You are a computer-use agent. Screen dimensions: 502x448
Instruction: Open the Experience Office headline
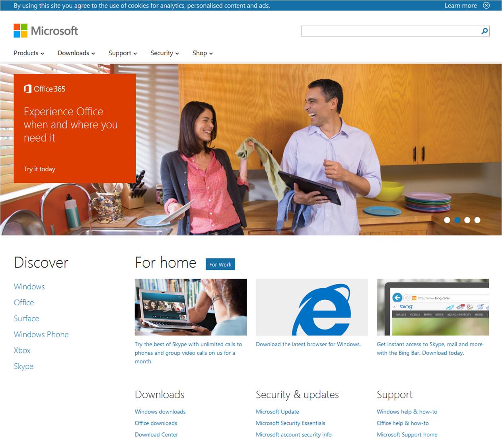70,124
